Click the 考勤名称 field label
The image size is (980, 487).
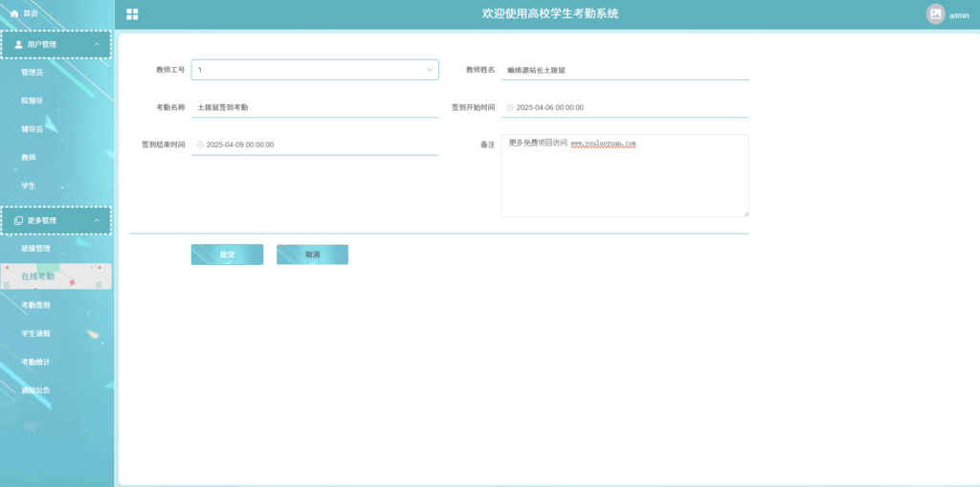click(x=170, y=107)
